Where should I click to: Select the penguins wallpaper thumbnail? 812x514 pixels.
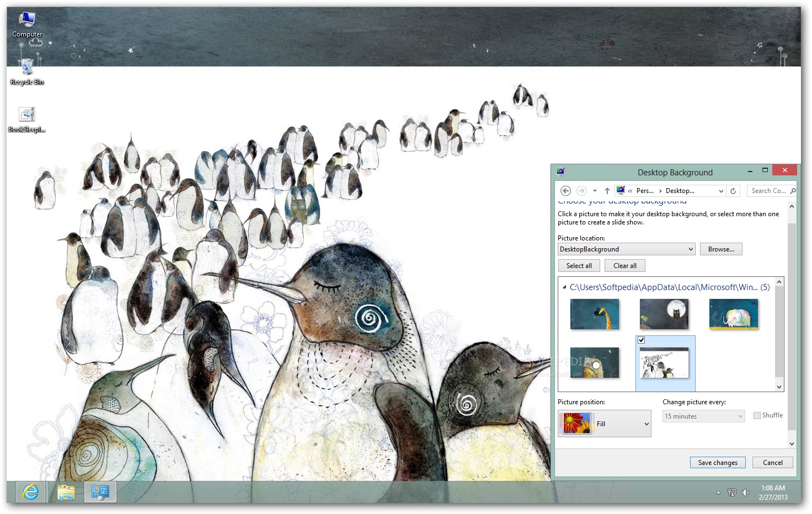[x=664, y=363]
